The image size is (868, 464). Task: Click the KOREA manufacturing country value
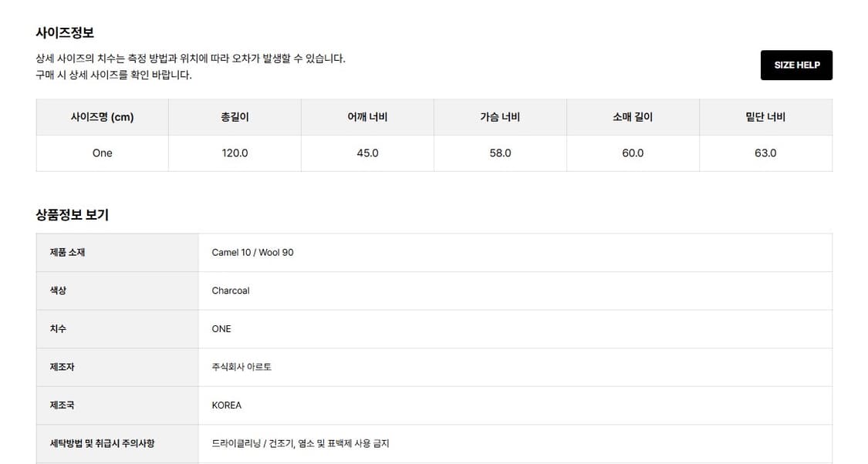pyautogui.click(x=227, y=405)
